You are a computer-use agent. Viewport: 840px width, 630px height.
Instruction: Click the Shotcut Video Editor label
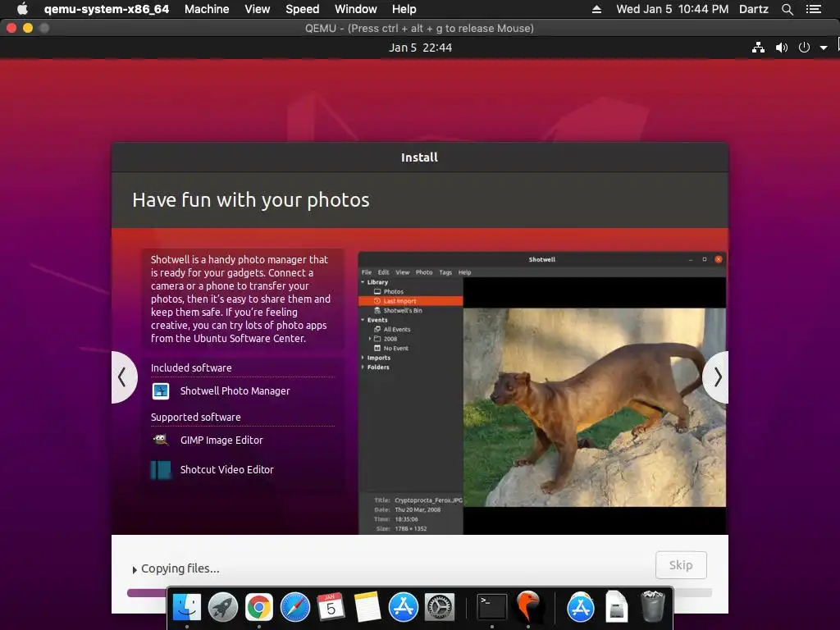226,470
